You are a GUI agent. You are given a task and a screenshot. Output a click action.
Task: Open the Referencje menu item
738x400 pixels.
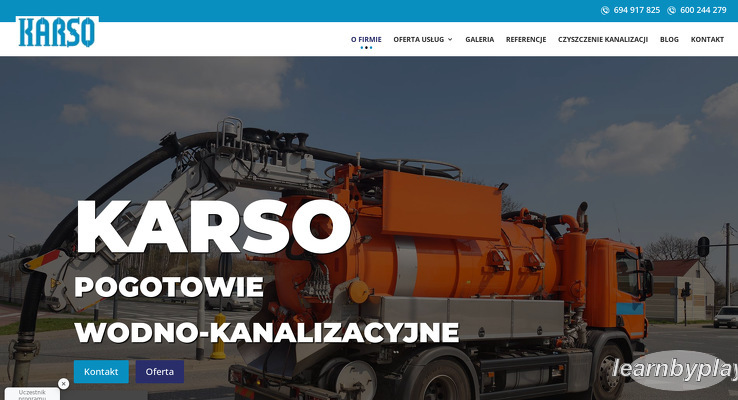[x=526, y=39]
